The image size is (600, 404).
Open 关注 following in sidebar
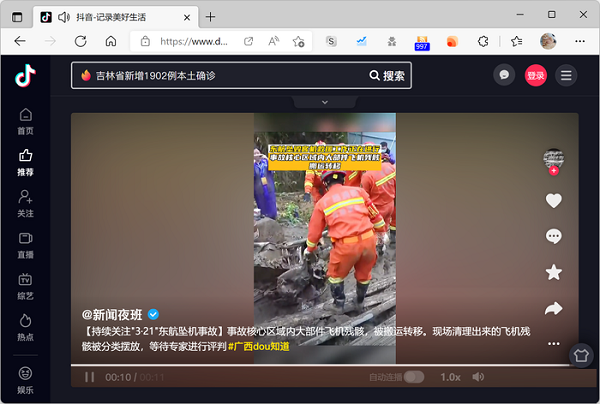[25, 204]
